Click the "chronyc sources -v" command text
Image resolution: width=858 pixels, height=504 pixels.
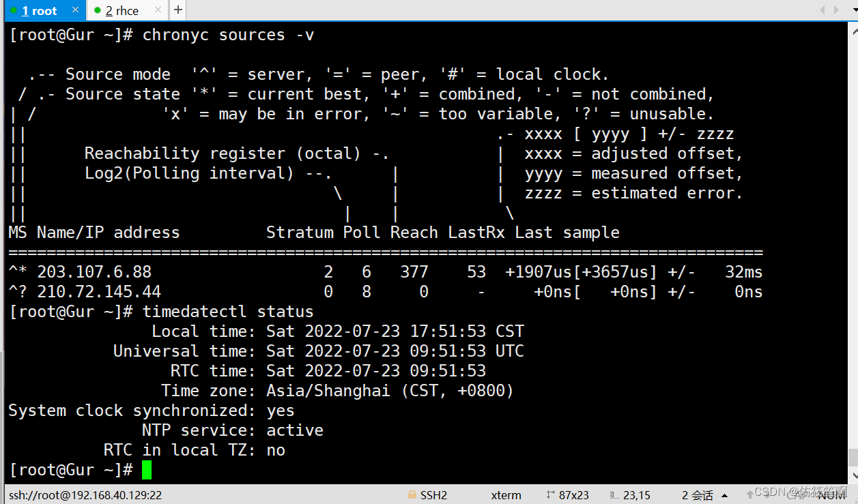229,35
